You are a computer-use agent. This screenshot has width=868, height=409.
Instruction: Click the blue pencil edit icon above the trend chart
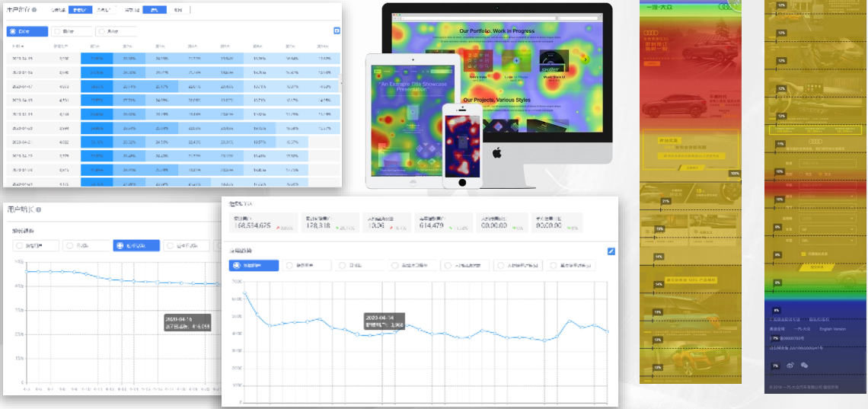click(611, 251)
